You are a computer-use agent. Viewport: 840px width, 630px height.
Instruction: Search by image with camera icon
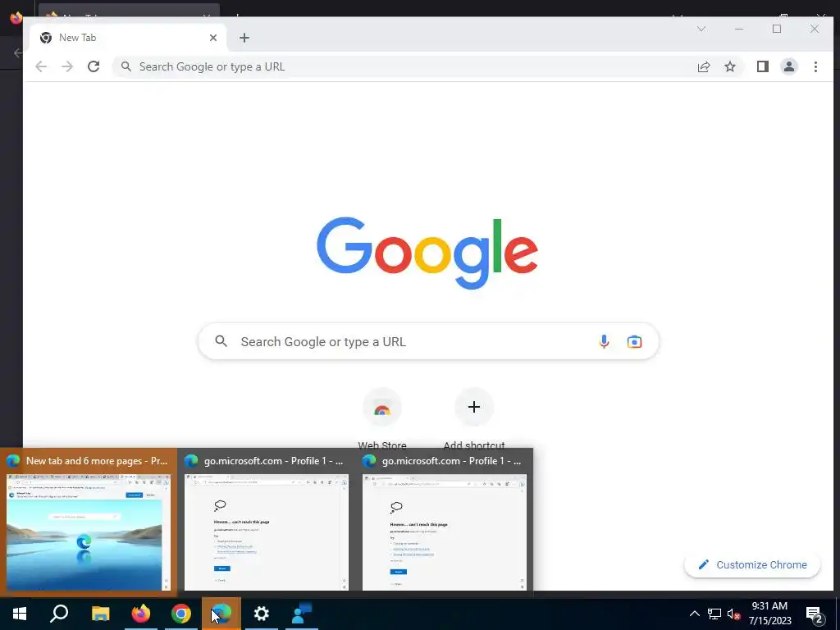634,341
